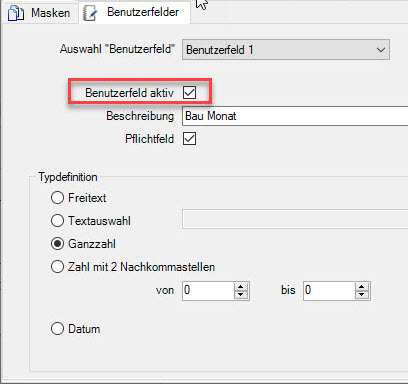Select the Benutzerfelder tab label
Screen dimensions: 408x384
point(143,12)
